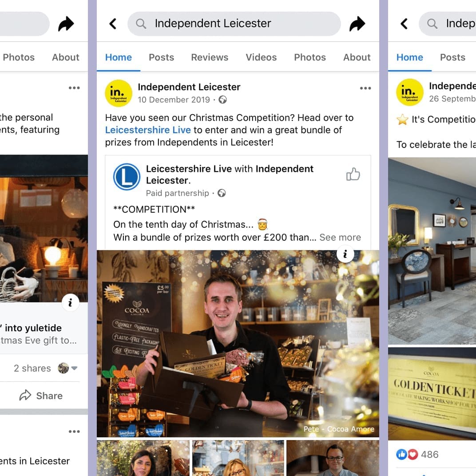Image resolution: width=476 pixels, height=476 pixels.
Task: Tap the back arrow beside Independent Leicester search
Action: [x=113, y=24]
